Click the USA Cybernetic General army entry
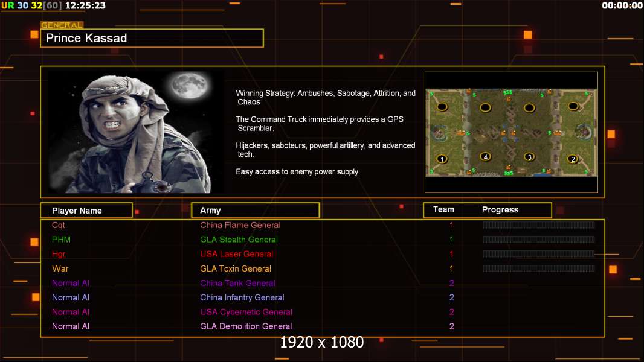Image resolution: width=644 pixels, height=362 pixels. pos(246,311)
